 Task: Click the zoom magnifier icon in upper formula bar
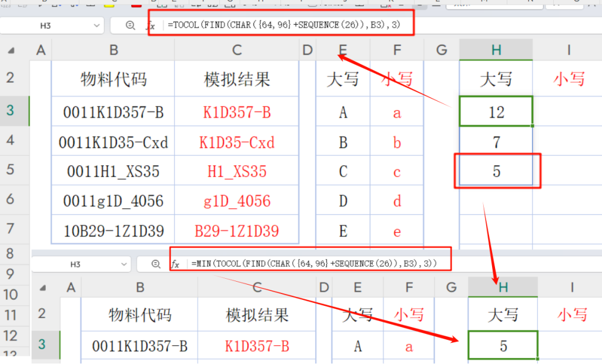coord(131,25)
